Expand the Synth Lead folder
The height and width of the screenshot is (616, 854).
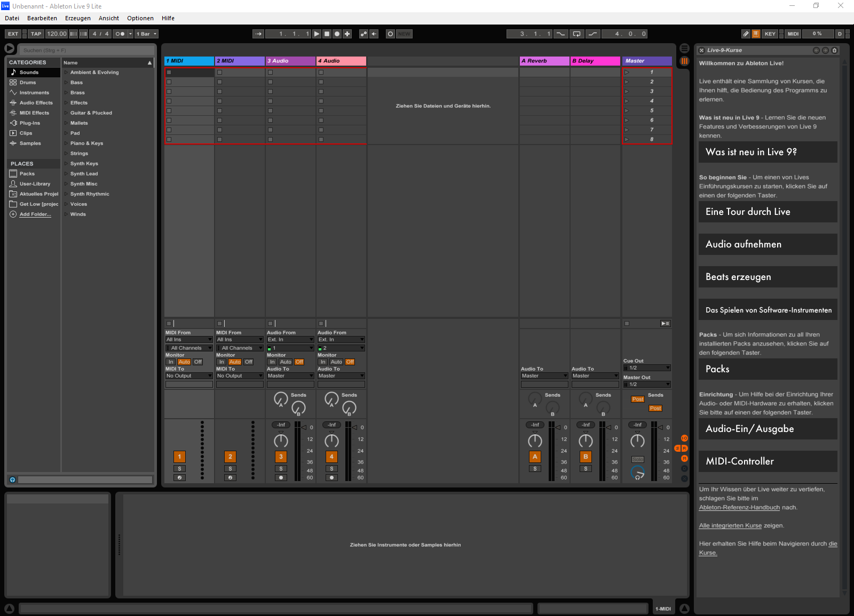coord(66,173)
